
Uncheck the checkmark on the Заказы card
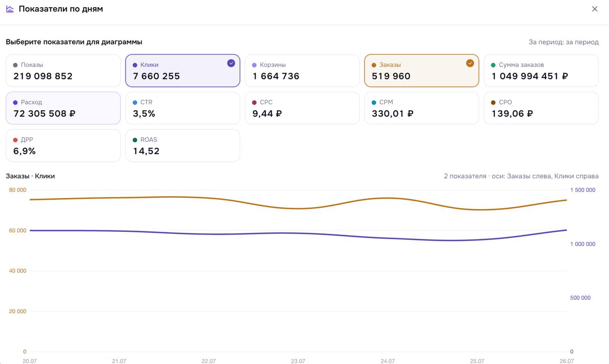pyautogui.click(x=470, y=63)
